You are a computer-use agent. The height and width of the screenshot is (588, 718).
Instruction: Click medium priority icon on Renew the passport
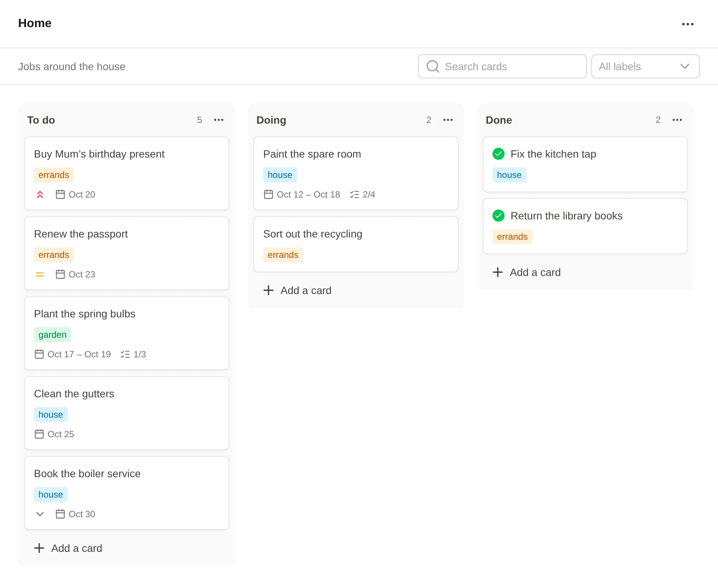40,274
